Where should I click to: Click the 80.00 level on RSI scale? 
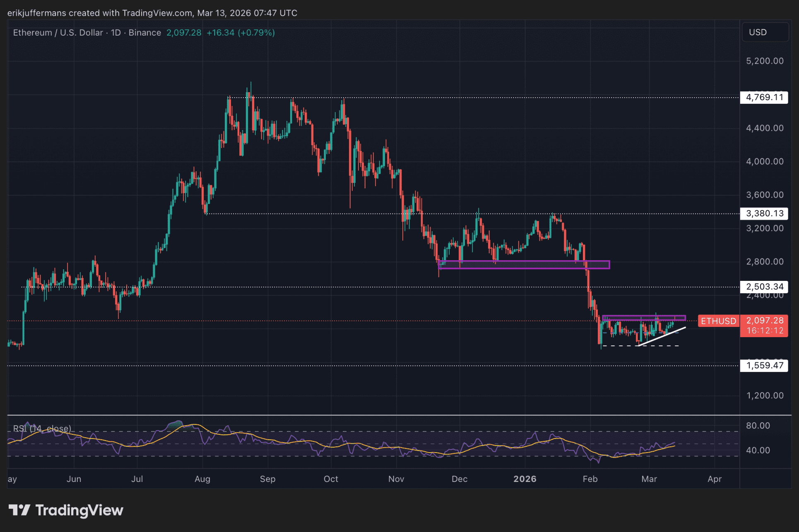758,426
